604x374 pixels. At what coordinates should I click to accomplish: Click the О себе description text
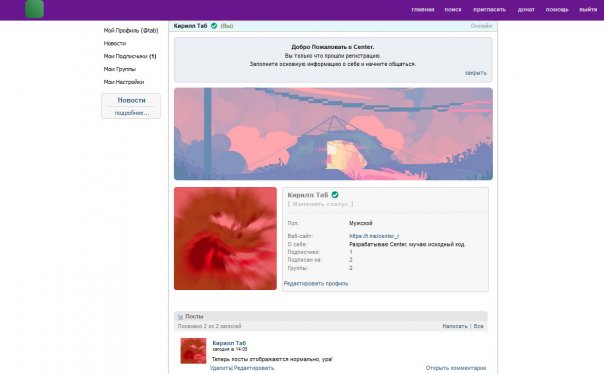[407, 245]
